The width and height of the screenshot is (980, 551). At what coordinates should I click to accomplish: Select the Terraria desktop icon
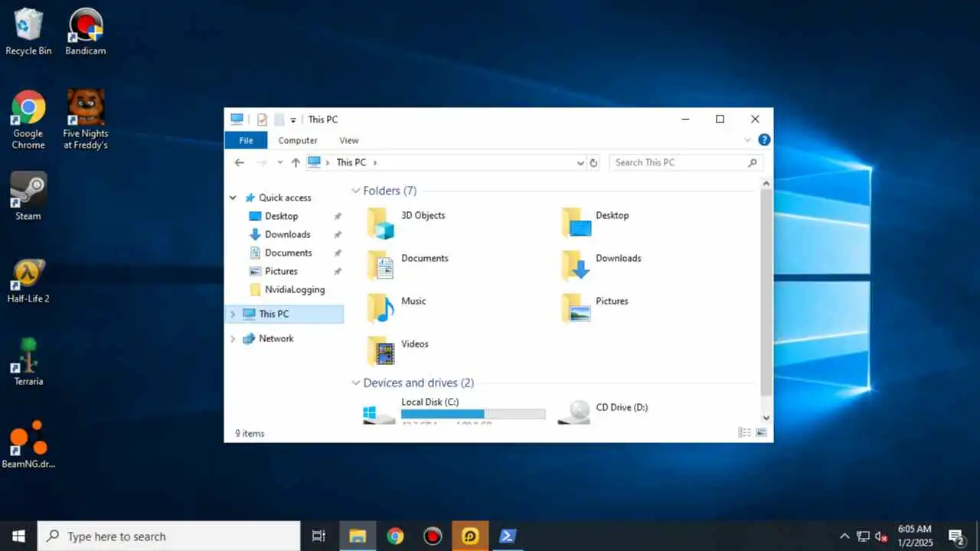click(28, 361)
